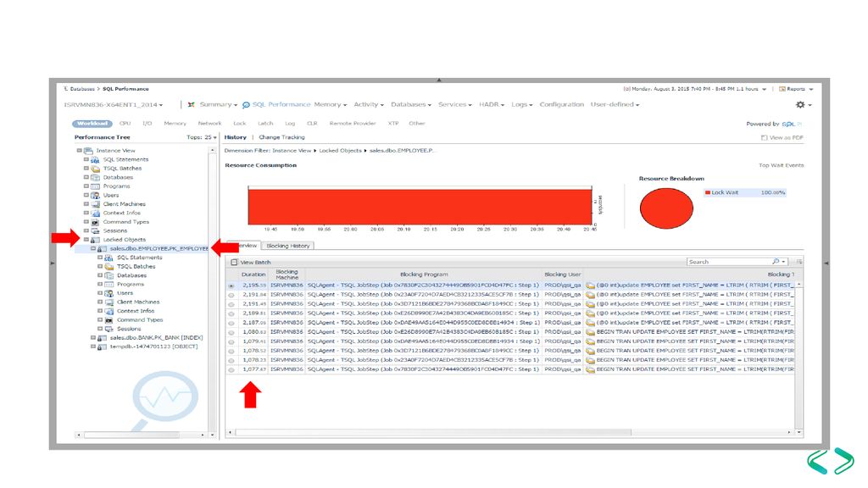
Task: Click the History link
Action: click(236, 137)
